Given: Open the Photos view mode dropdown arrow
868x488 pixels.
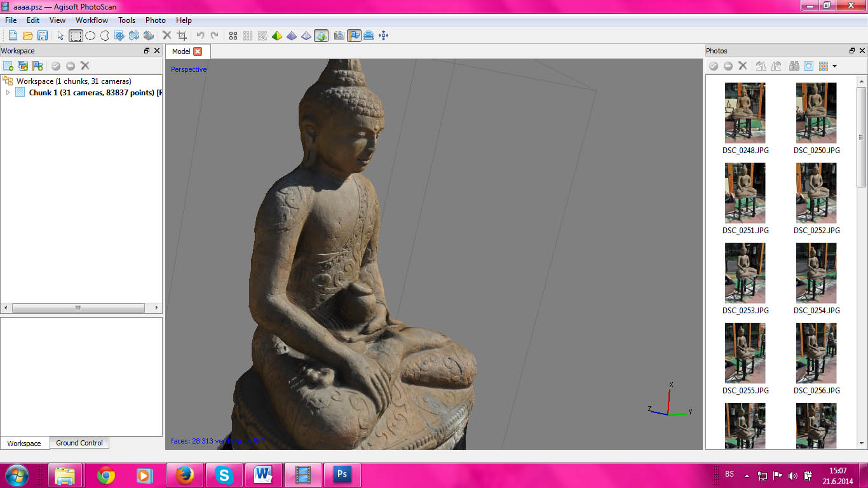Looking at the screenshot, I should [834, 66].
